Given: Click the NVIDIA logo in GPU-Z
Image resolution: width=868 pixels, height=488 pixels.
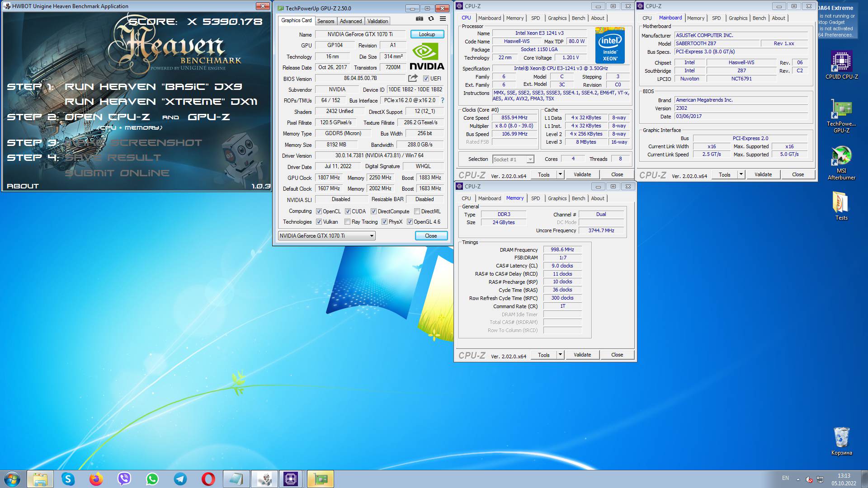Looking at the screenshot, I should pos(427,56).
